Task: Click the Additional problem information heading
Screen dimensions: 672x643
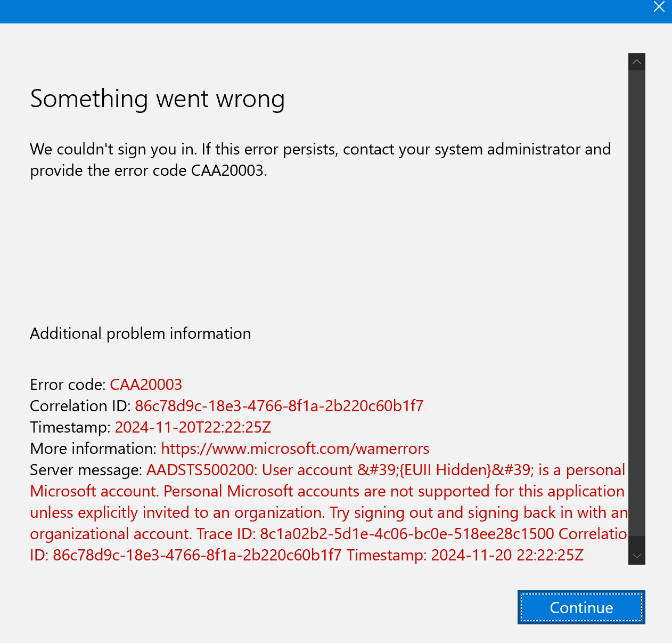Action: (141, 333)
